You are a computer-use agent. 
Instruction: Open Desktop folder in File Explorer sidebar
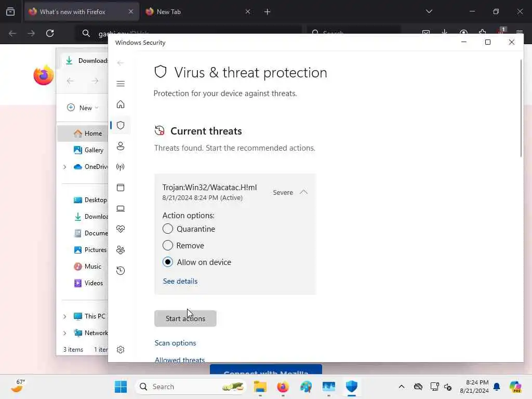click(90, 200)
